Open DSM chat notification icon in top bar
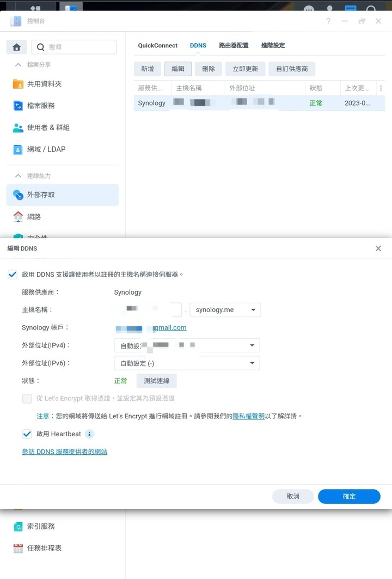392x579 pixels. click(309, 8)
